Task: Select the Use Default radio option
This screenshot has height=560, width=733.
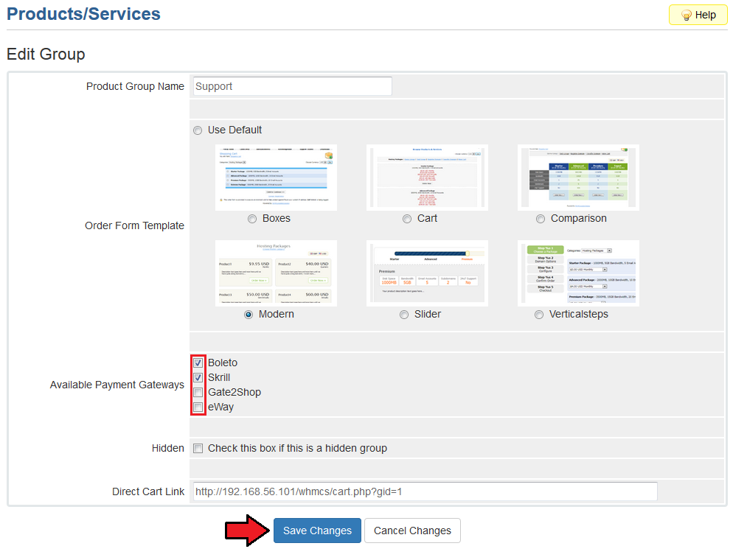Action: click(198, 130)
